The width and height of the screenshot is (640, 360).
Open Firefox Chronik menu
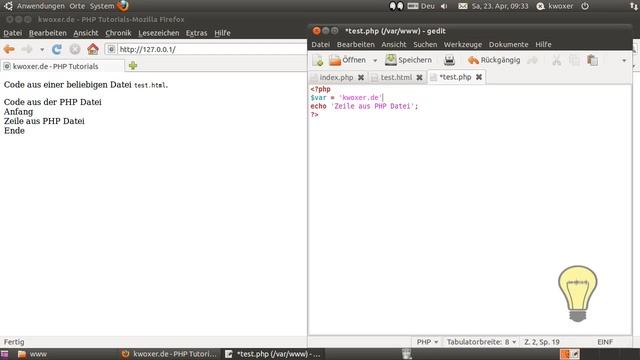[118, 33]
